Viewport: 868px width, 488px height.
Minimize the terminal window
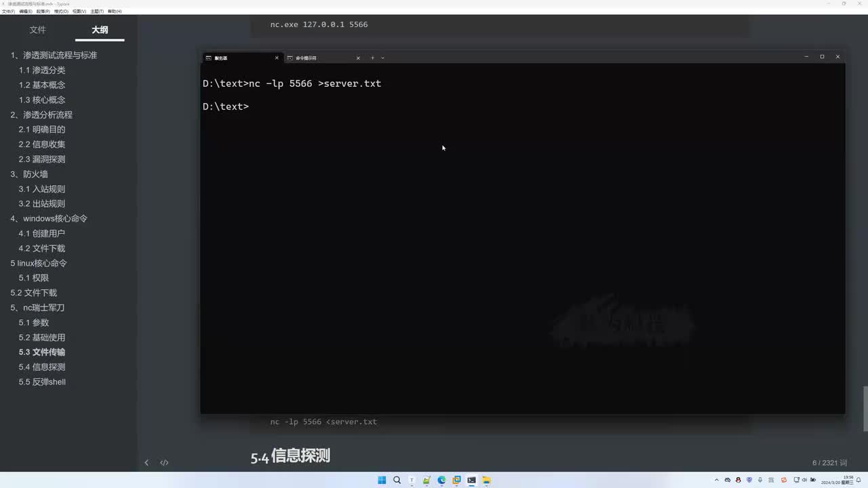tap(806, 57)
